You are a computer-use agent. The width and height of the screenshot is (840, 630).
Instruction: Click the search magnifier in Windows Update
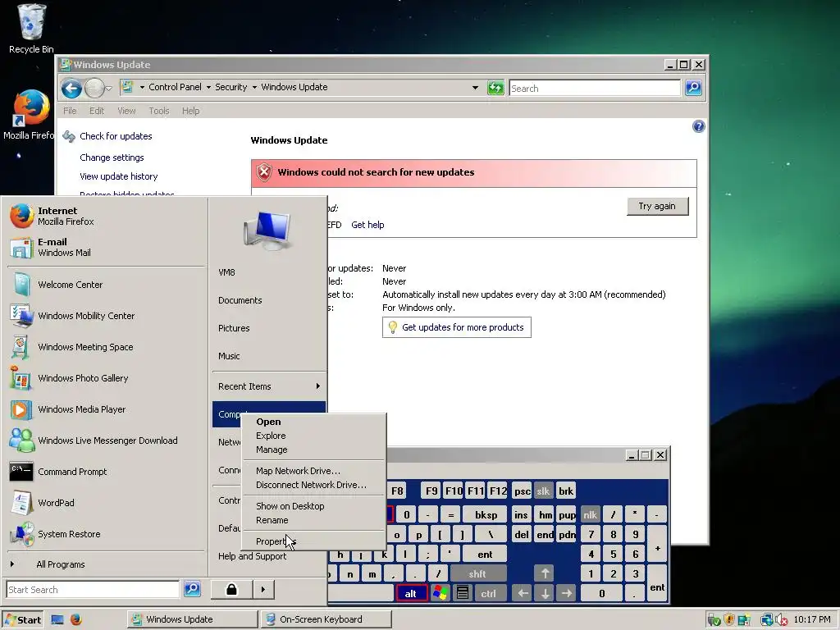coord(693,88)
